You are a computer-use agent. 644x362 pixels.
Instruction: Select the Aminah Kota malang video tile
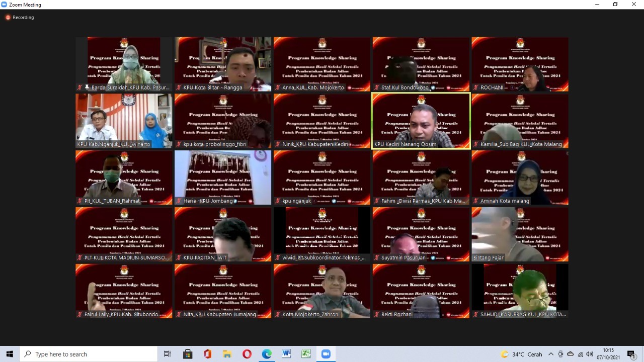[520, 177]
